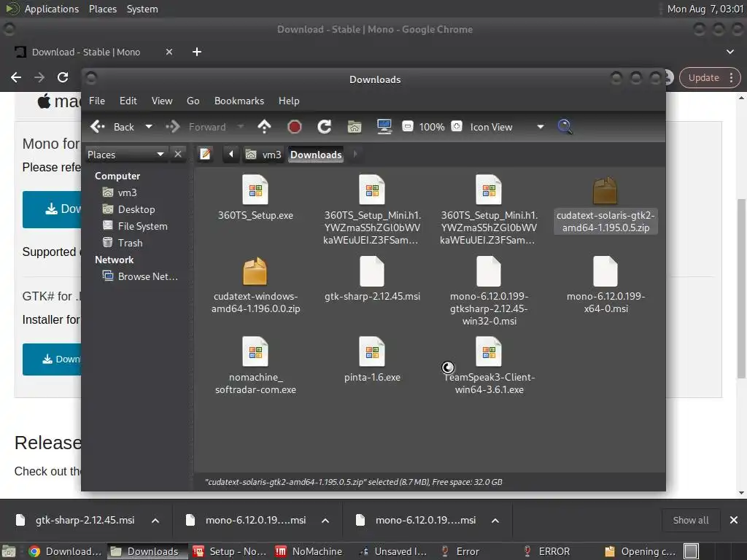This screenshot has width=747, height=560.
Task: Click the clock showing Mon Aug 7
Action: point(705,9)
